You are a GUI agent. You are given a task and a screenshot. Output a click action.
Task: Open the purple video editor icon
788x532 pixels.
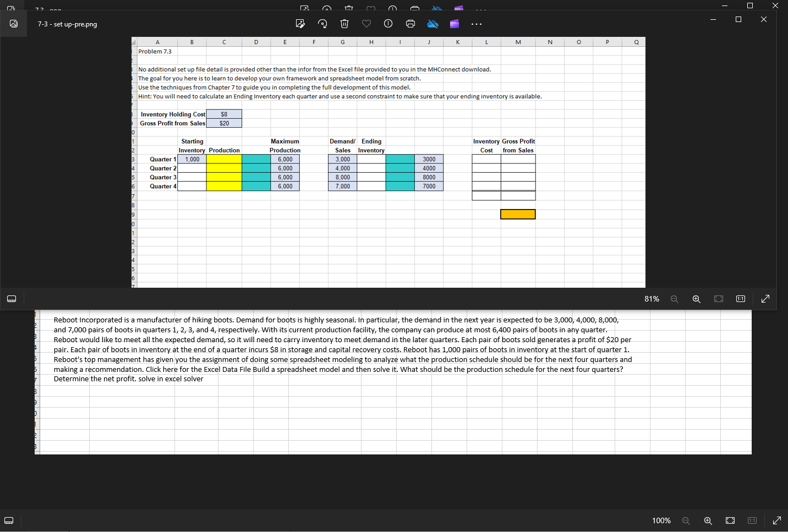455,24
